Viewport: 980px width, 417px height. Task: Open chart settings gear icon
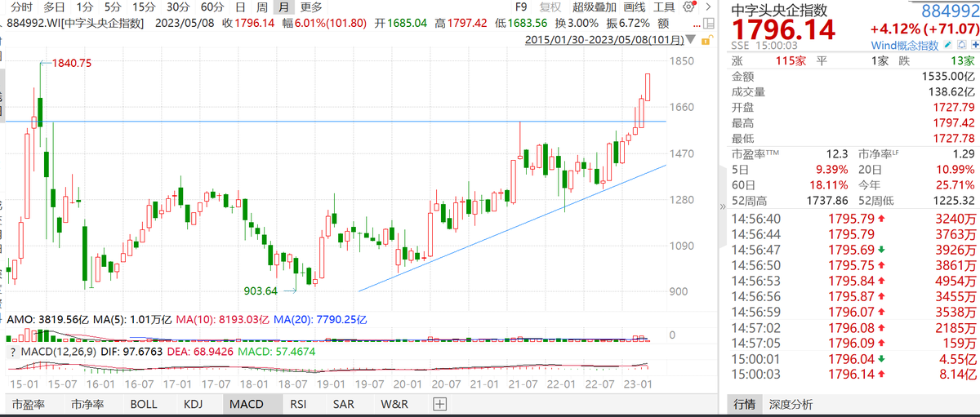(688, 7)
